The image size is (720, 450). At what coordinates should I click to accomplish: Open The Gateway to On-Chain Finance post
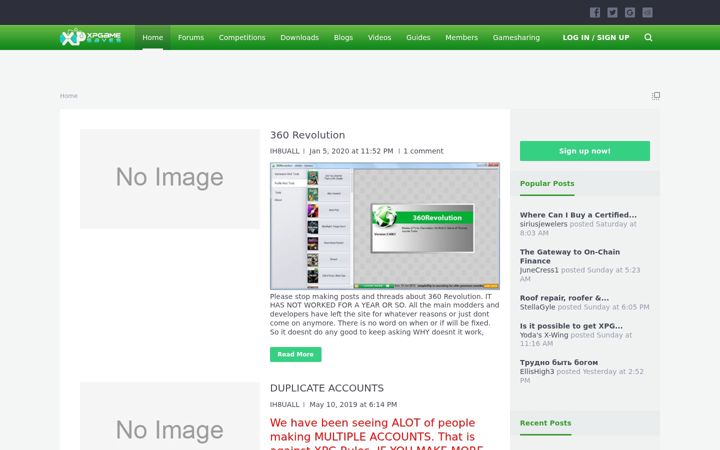click(x=570, y=256)
